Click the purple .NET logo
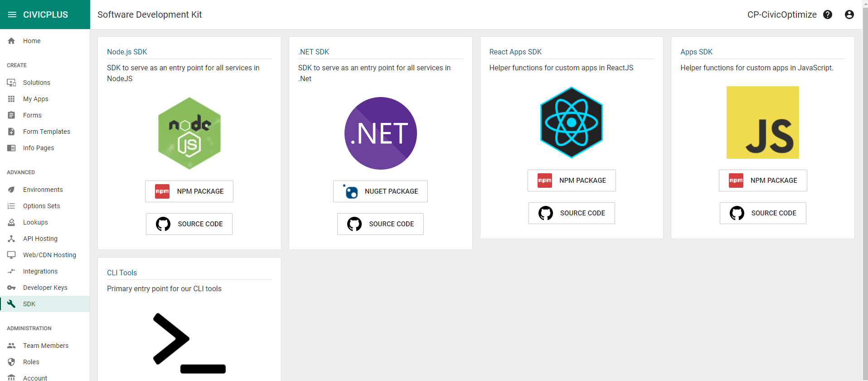The image size is (868, 381). coord(381,133)
